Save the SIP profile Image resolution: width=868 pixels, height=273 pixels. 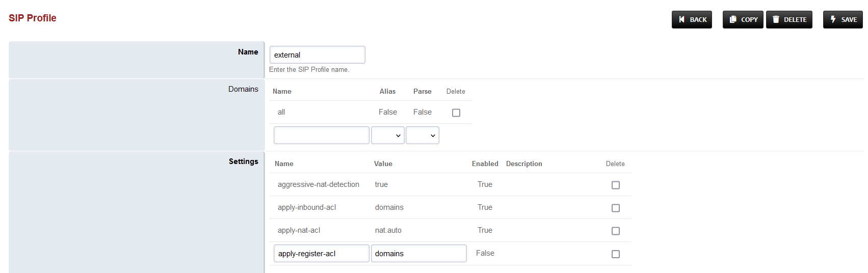843,20
